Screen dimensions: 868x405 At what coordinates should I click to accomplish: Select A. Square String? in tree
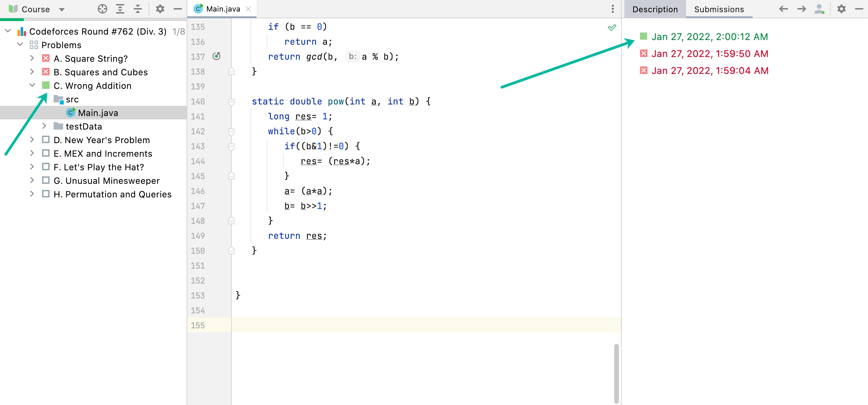click(91, 58)
